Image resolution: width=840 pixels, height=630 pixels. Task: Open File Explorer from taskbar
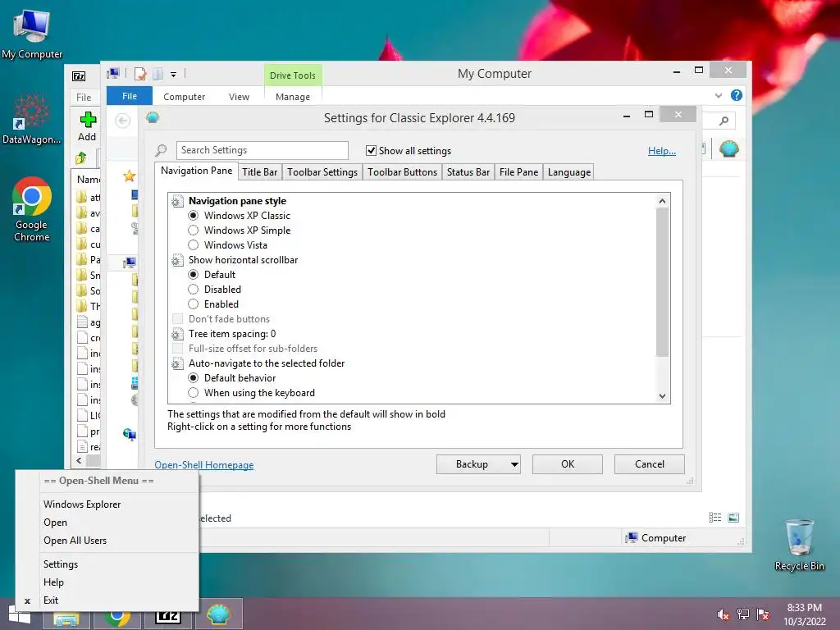point(66,618)
